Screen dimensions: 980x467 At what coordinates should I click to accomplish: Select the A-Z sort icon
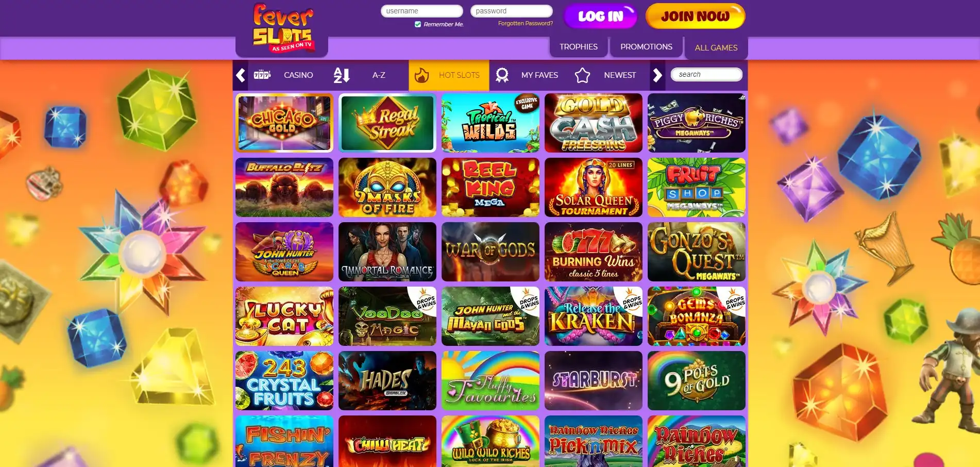point(341,75)
